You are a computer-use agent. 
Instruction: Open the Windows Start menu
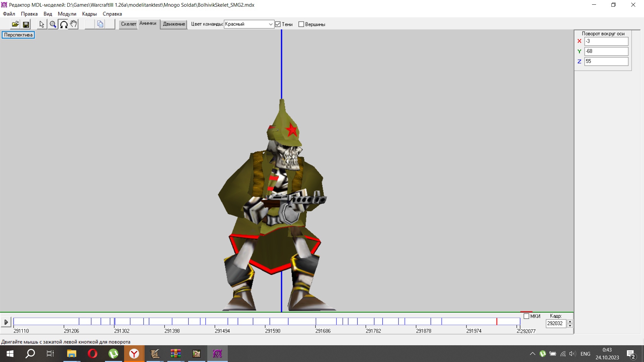[10, 354]
